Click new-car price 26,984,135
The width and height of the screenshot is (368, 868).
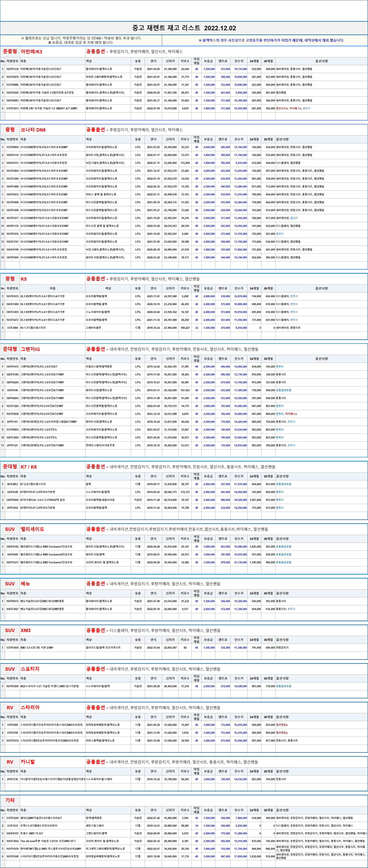pos(170,202)
